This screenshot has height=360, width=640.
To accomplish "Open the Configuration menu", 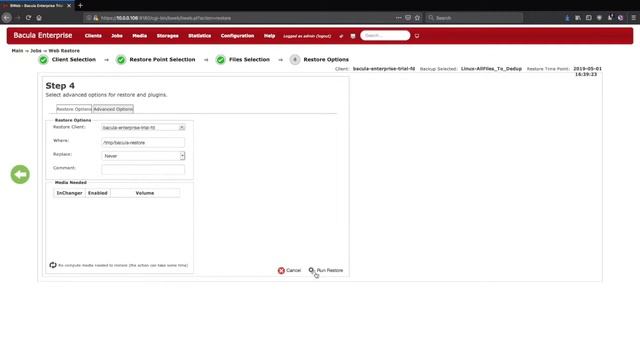I will click(x=237, y=36).
